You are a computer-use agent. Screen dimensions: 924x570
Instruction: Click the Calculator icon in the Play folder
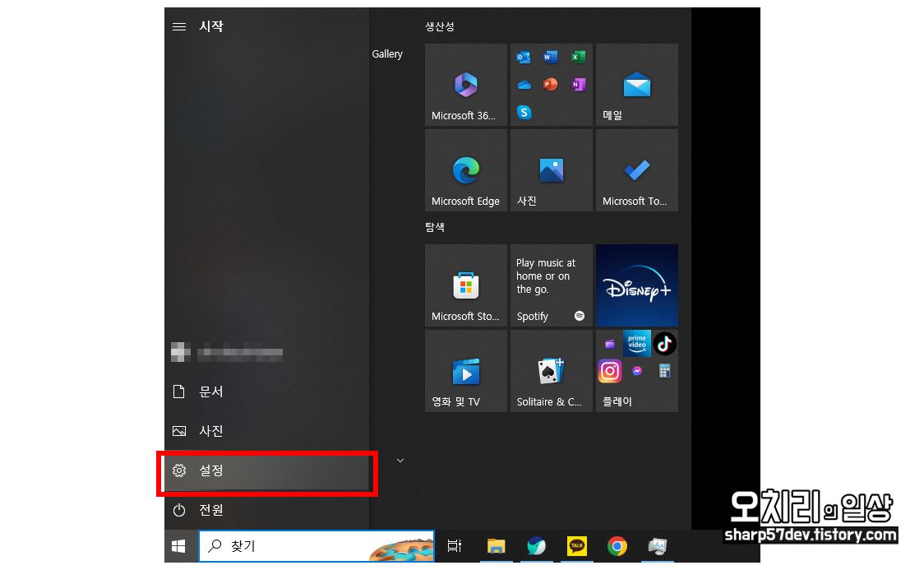click(x=665, y=371)
